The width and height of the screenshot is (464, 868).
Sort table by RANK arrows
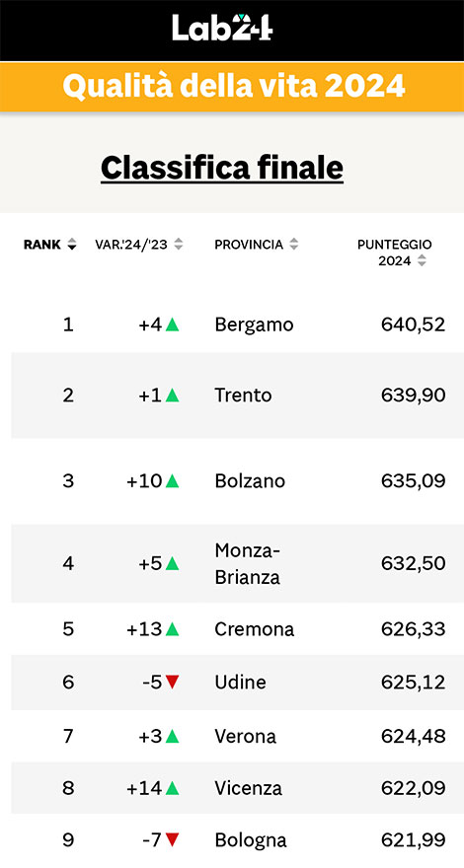click(x=71, y=245)
